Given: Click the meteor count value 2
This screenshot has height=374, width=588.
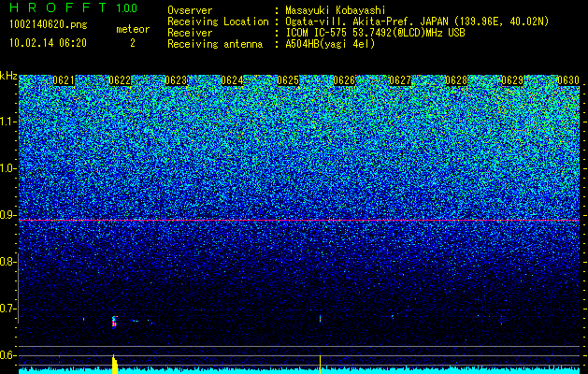Looking at the screenshot, I should (133, 43).
